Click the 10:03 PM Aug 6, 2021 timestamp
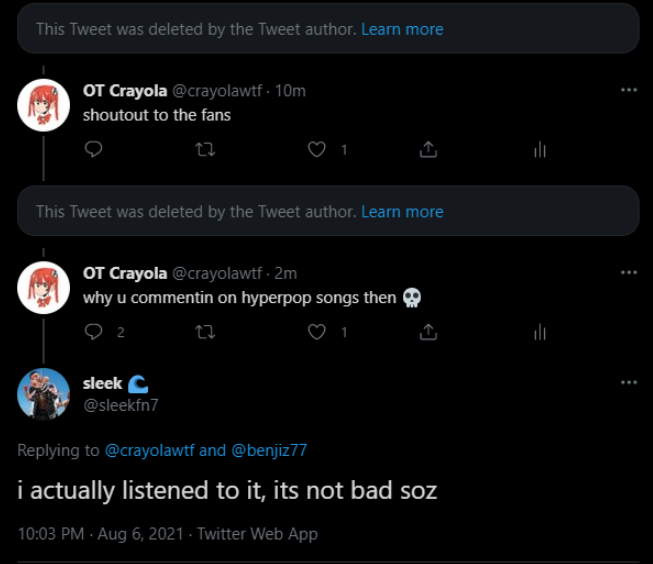653x564 pixels. coord(100,533)
